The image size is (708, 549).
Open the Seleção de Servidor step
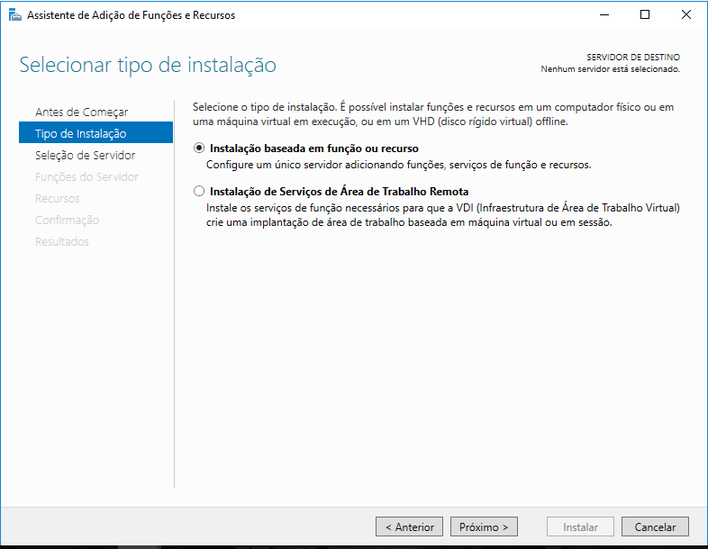(85, 155)
